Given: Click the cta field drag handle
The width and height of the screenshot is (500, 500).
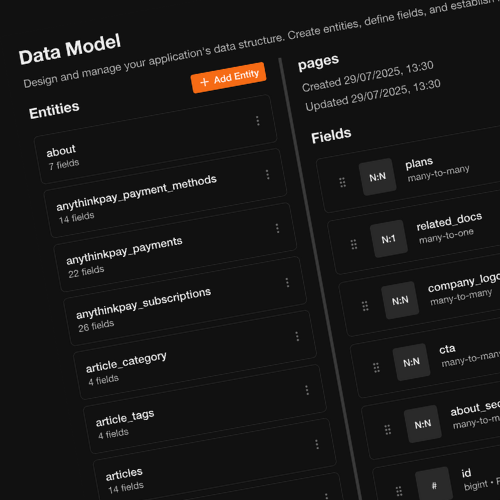Looking at the screenshot, I should click(376, 368).
